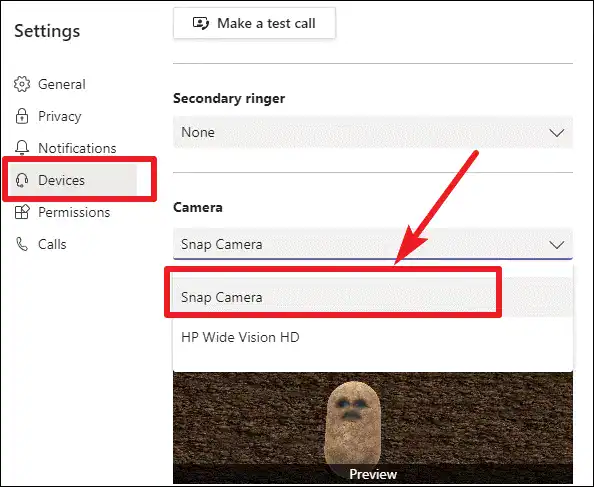The image size is (594, 487).
Task: Open the Secondary ringer None combo box
Action: [x=373, y=132]
